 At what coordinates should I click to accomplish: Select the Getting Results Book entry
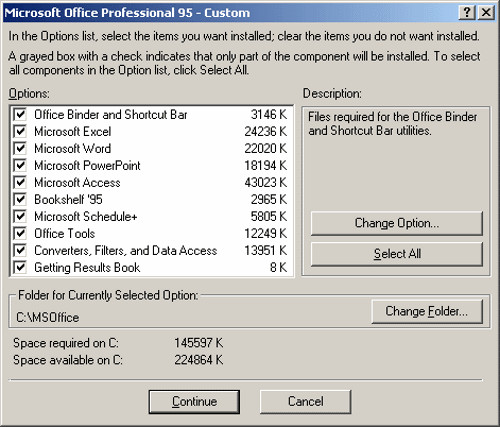[87, 268]
